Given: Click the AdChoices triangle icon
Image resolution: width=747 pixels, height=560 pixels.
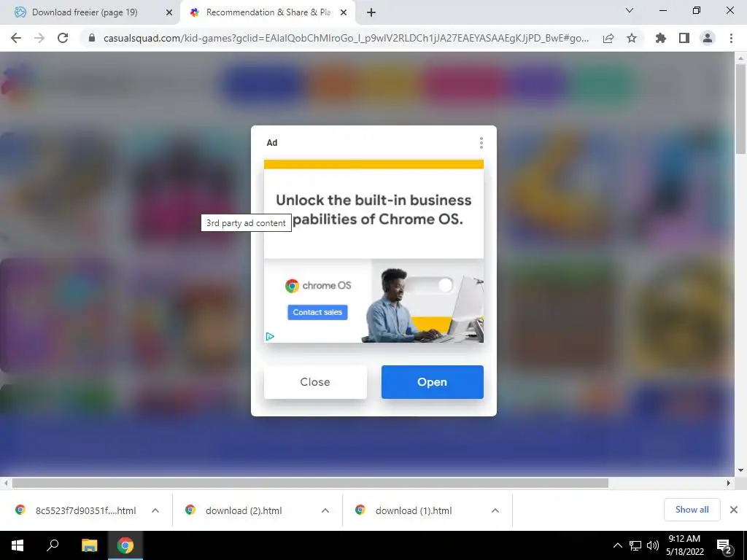Looking at the screenshot, I should [x=270, y=337].
